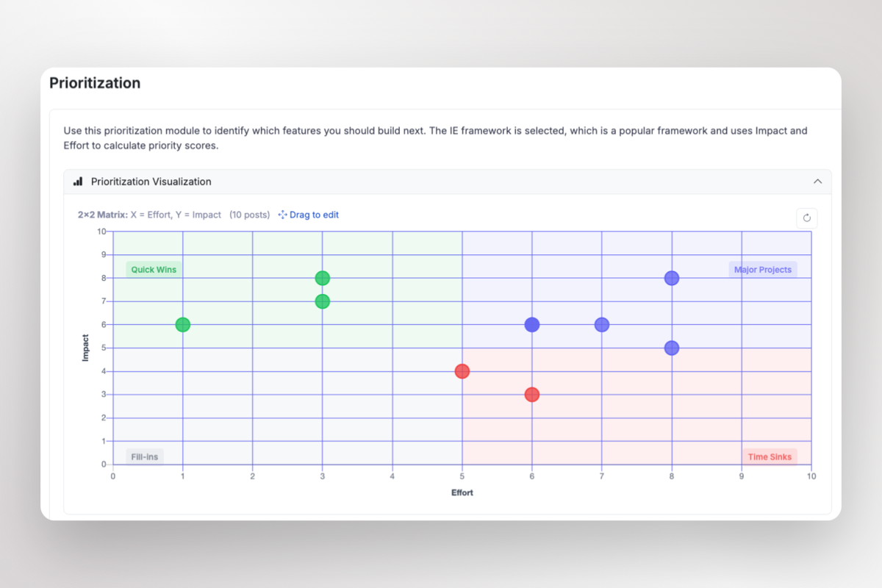The image size is (882, 588).
Task: Click the Time Sinks quadrant label
Action: (x=770, y=456)
